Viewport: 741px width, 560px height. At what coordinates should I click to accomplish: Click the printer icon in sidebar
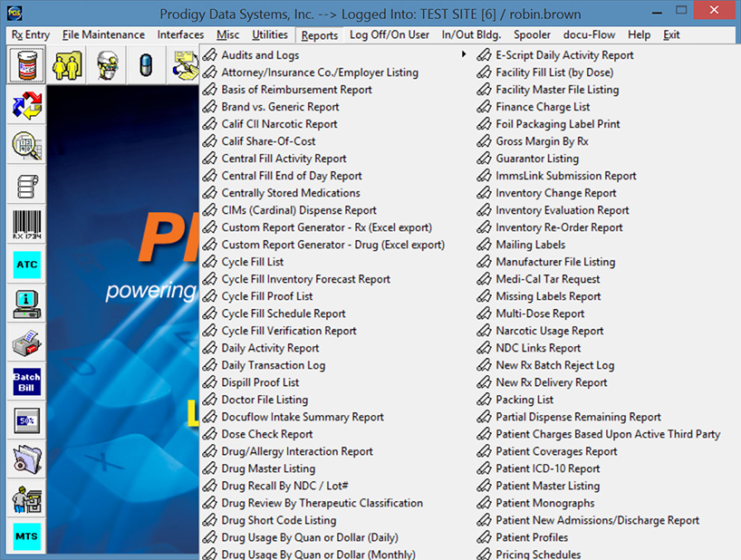26,343
